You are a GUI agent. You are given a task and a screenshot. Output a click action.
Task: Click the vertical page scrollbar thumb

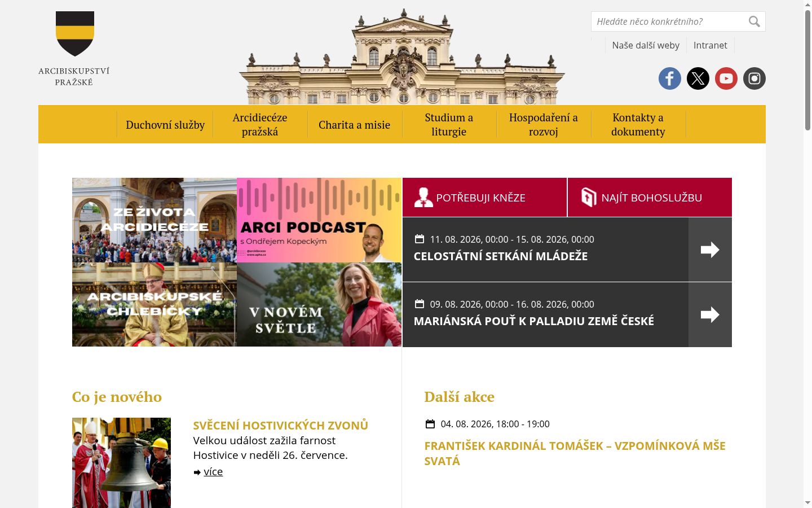point(807,71)
